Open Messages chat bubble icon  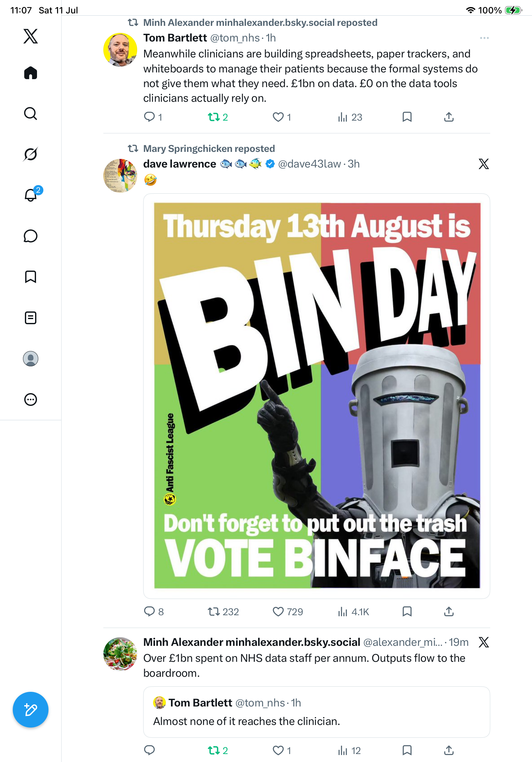click(31, 236)
